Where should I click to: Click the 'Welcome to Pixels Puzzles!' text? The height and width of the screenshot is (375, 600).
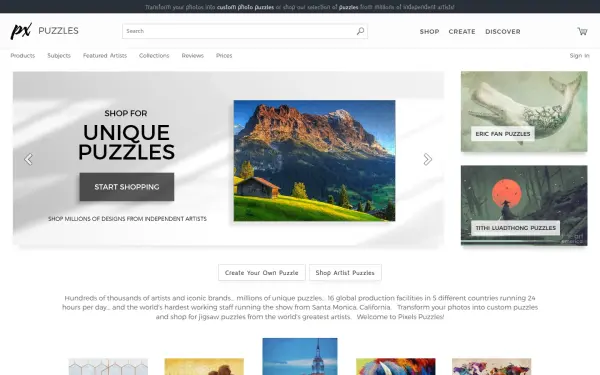pyautogui.click(x=400, y=317)
